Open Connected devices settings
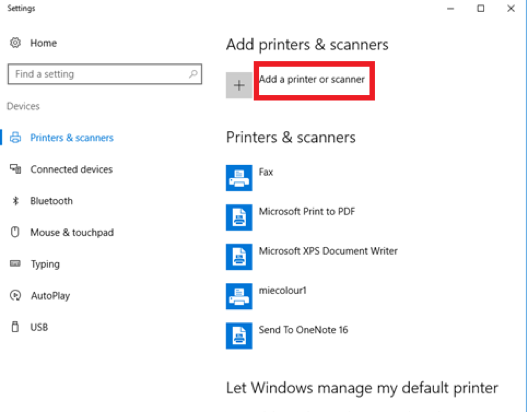The width and height of the screenshot is (528, 412). pyautogui.click(x=71, y=169)
